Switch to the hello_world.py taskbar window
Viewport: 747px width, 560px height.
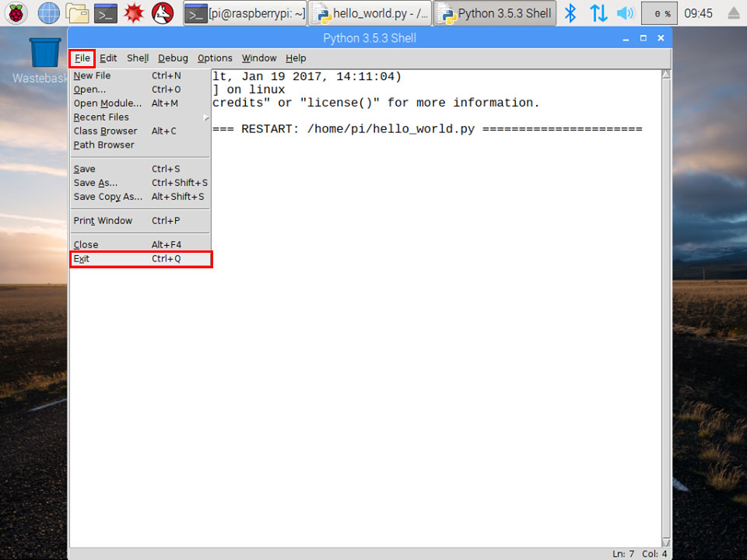coord(370,13)
